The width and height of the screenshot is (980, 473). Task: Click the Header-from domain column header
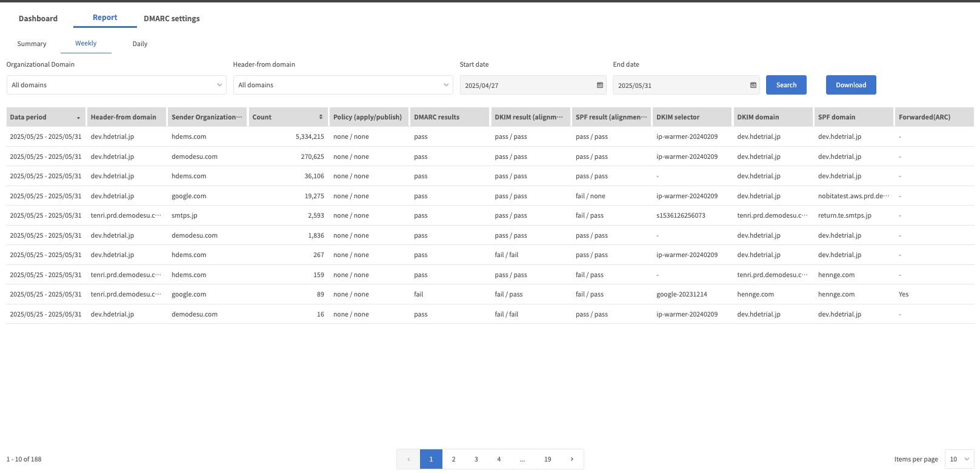126,117
